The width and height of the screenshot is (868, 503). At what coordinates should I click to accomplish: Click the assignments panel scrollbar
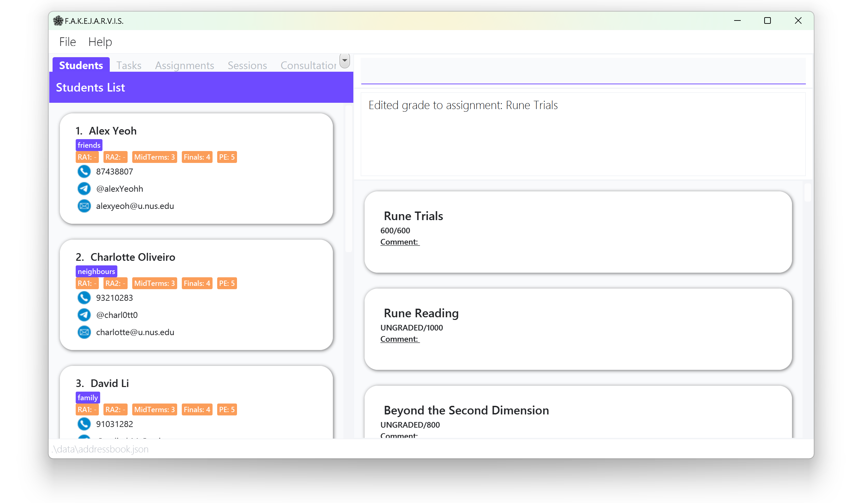tap(808, 193)
